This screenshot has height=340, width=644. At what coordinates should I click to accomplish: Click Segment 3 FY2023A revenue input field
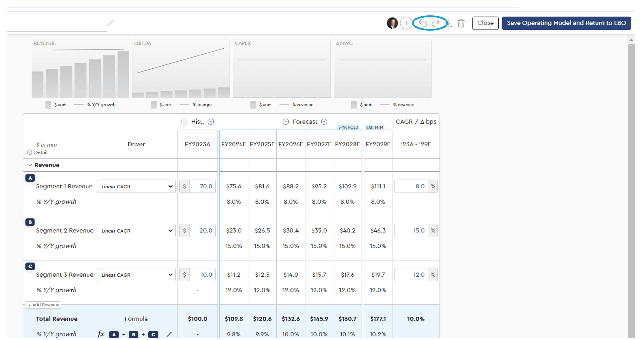click(x=202, y=275)
